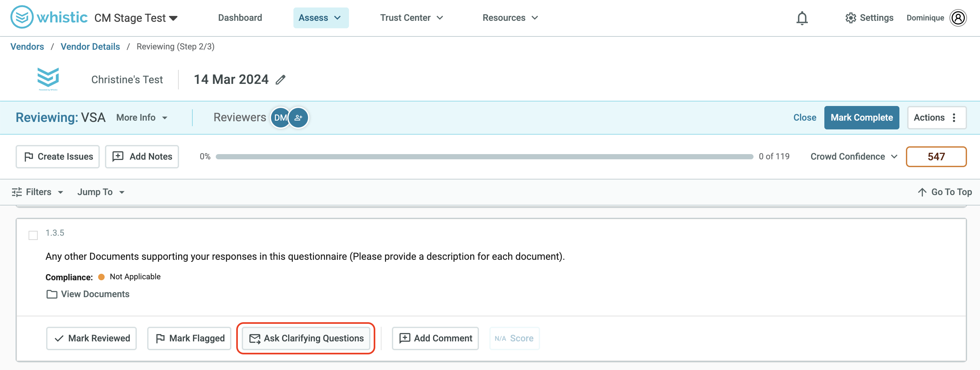Open the Crowd Confidence dropdown
The image size is (980, 370).
(854, 156)
